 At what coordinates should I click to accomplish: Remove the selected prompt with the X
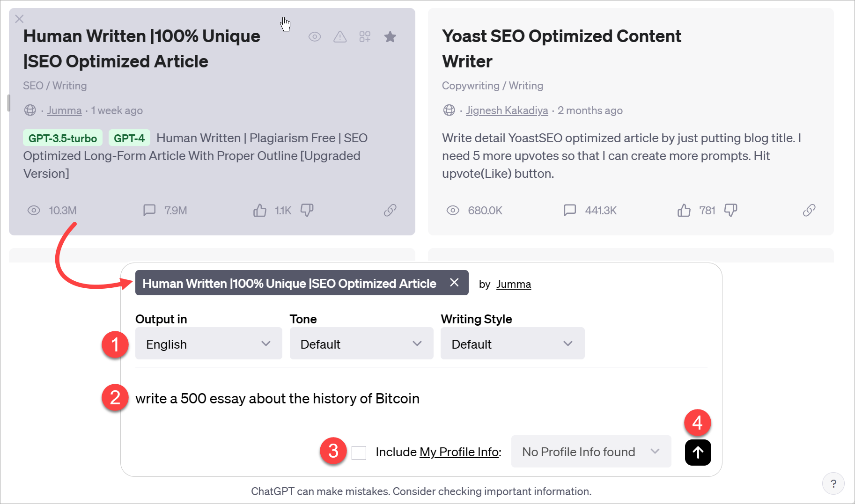(454, 283)
